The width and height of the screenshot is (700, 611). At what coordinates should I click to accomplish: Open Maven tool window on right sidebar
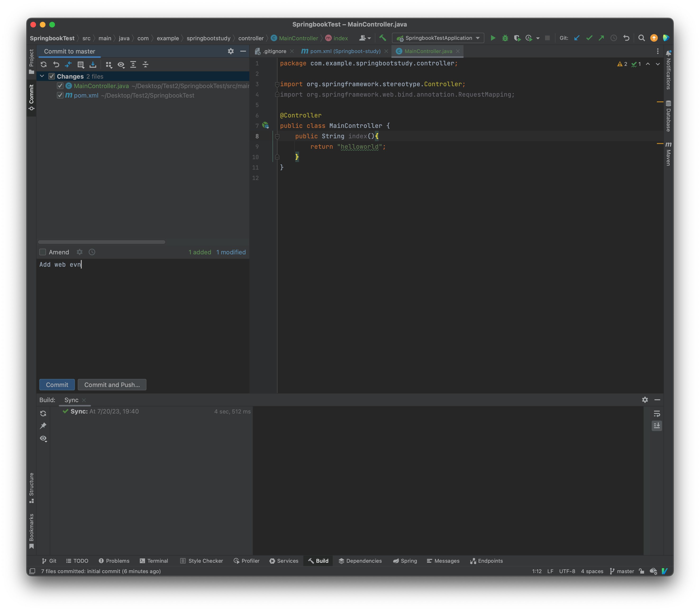pyautogui.click(x=668, y=154)
